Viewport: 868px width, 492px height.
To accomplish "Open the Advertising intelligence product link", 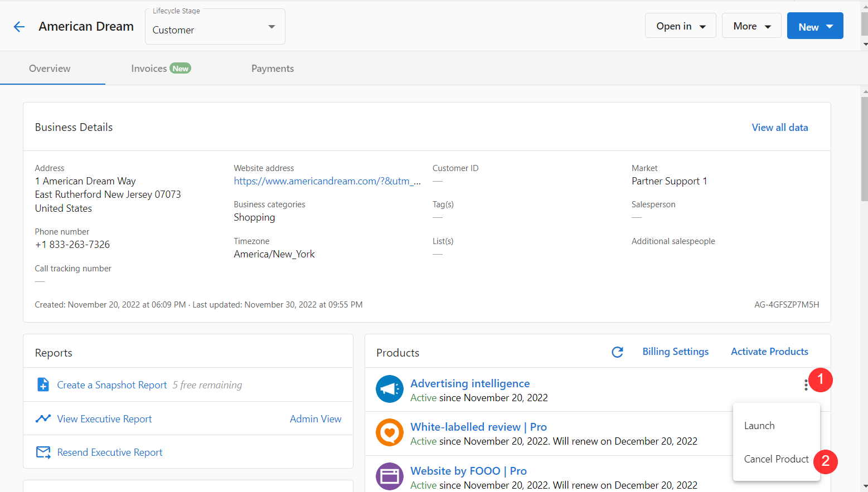I will tap(470, 383).
